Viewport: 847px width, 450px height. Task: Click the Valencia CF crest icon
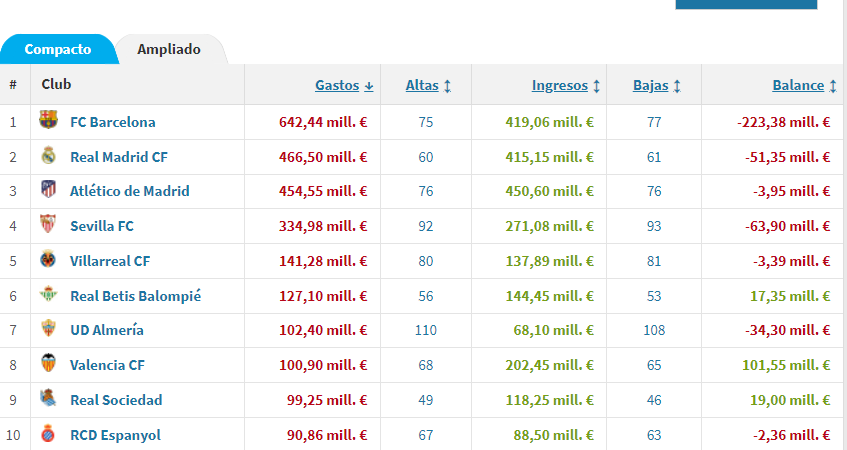48,363
